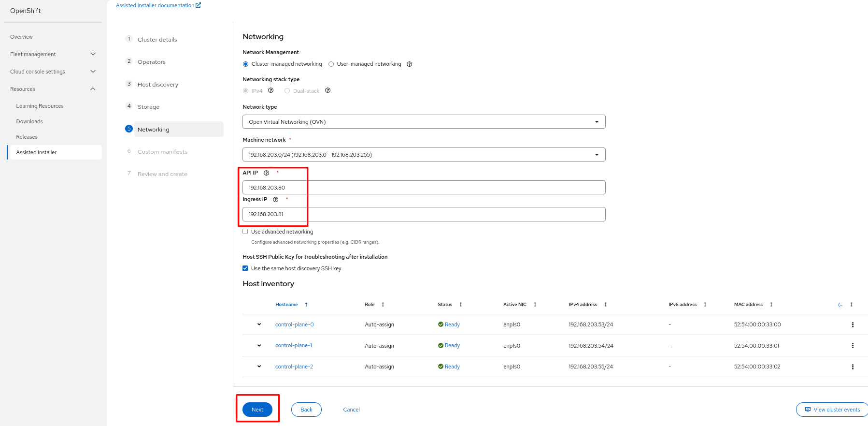The height and width of the screenshot is (426, 868).
Task: Open Machine network dropdown
Action: [424, 155]
